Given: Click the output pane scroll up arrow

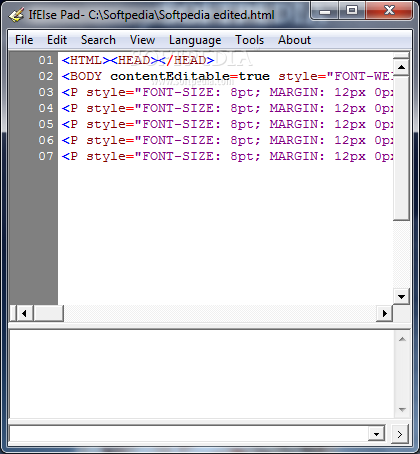Looking at the screenshot, I should click(x=402, y=339).
